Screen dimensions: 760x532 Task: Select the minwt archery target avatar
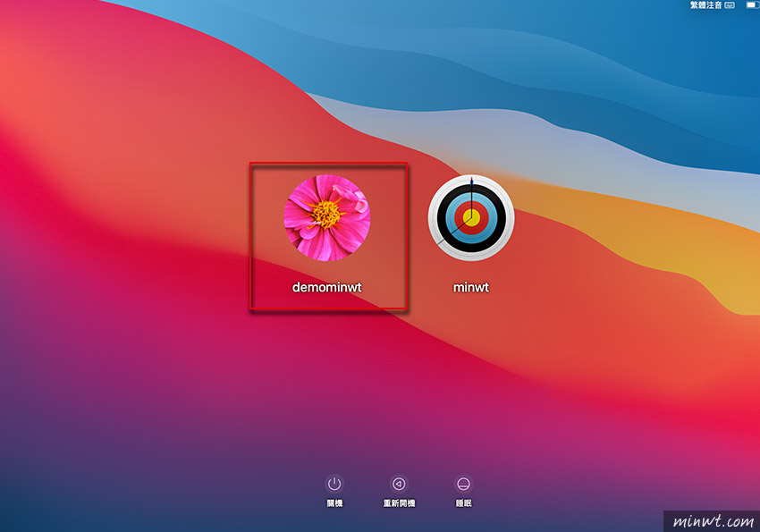471,218
